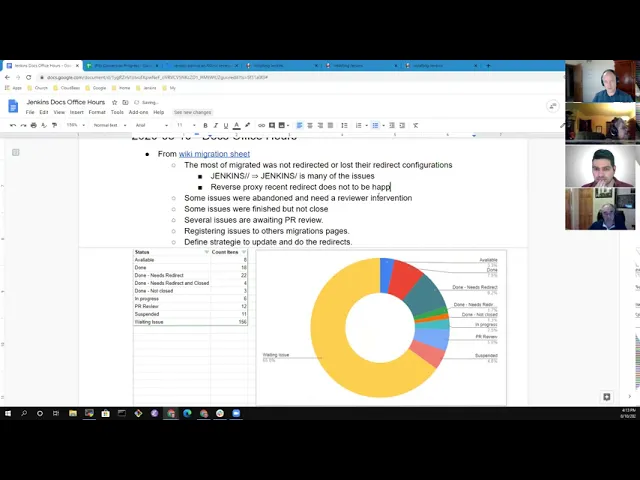Switch to the Jenkins Docs Office Hours tab
The height and width of the screenshot is (480, 640).
click(x=43, y=65)
